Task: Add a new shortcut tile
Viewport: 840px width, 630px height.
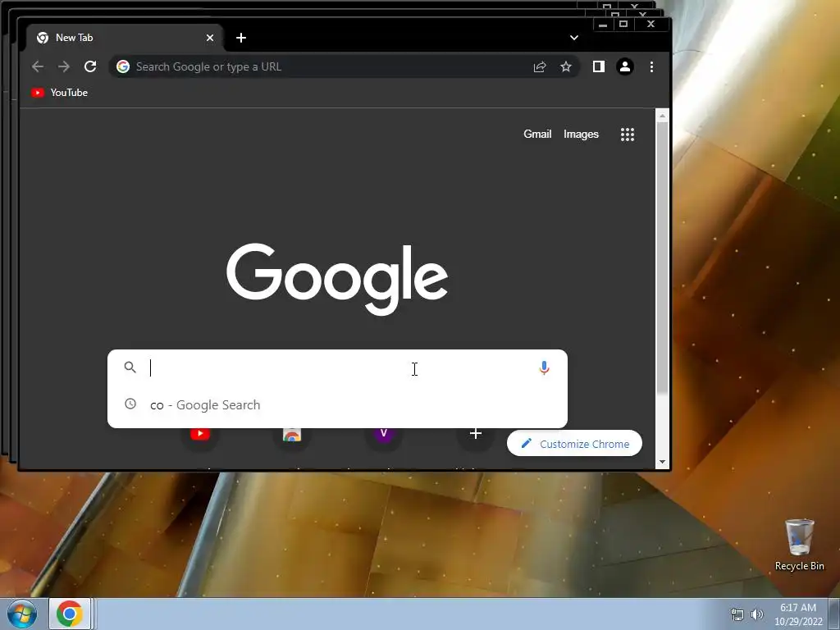Action: point(475,433)
